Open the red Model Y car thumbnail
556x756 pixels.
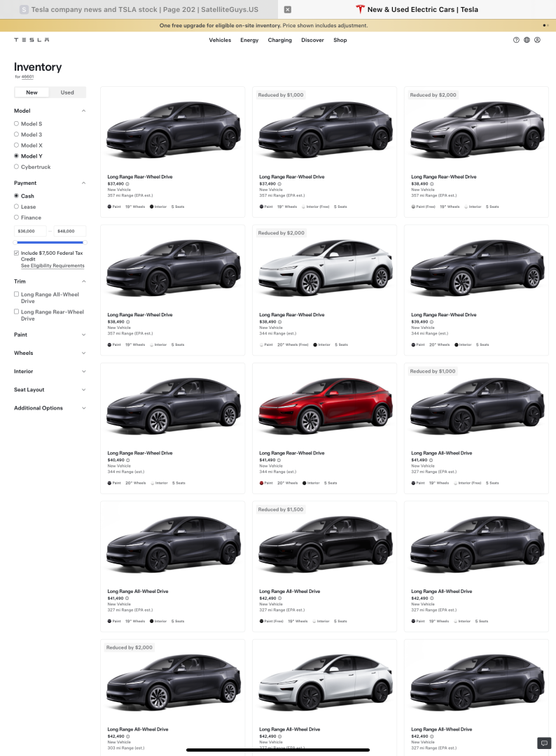pyautogui.click(x=325, y=406)
